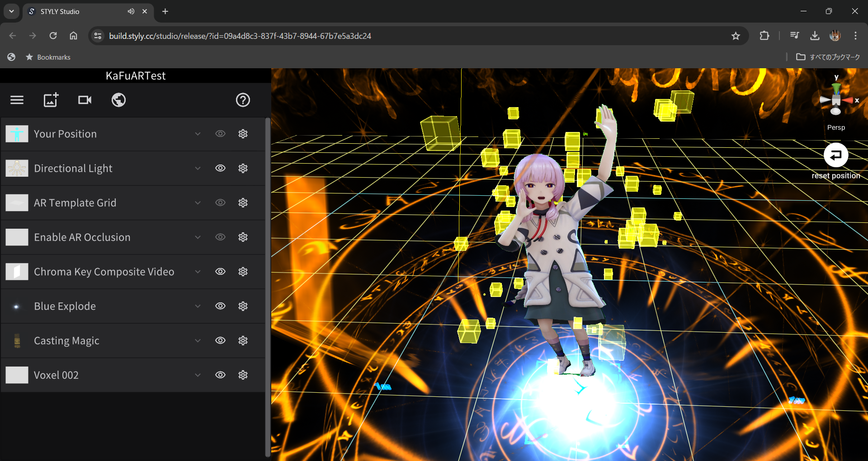The image size is (868, 461).
Task: Hide the Casting Magic effect
Action: point(220,340)
